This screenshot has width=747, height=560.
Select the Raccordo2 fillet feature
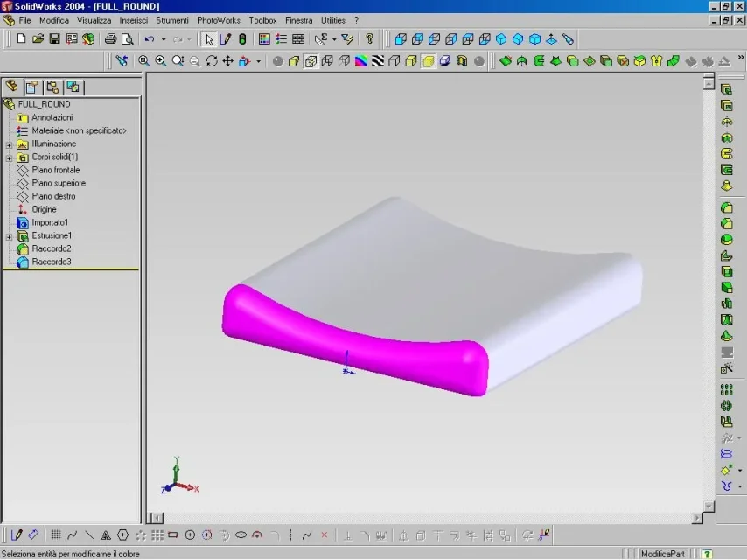[x=52, y=248]
